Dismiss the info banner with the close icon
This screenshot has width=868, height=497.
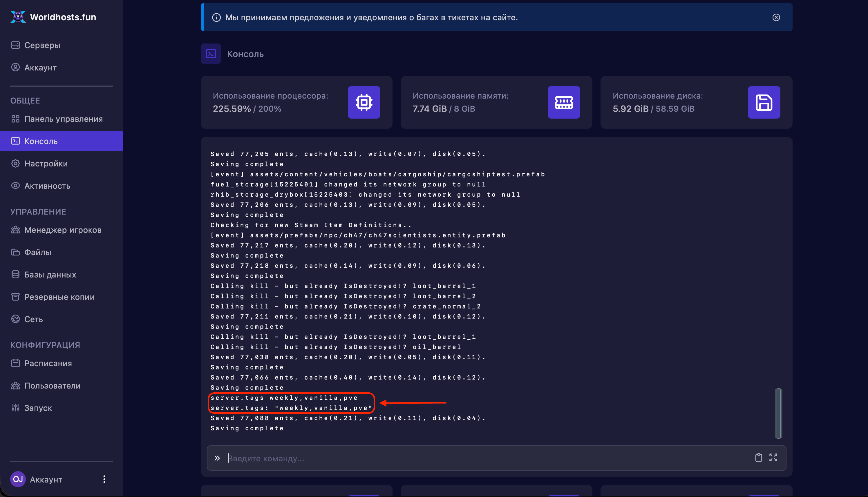click(x=776, y=17)
